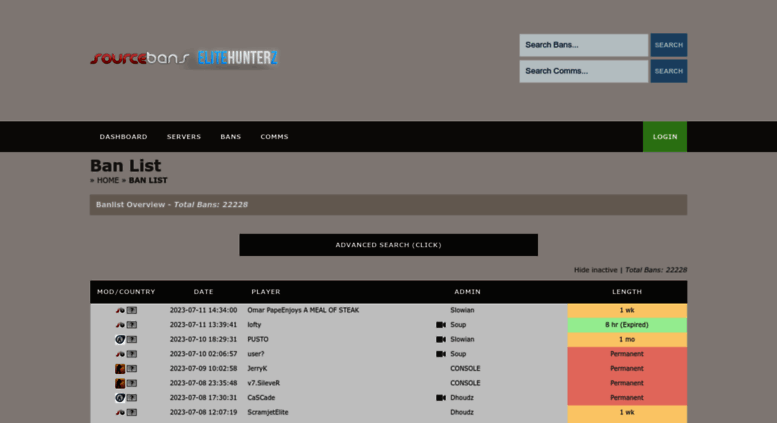Click the Admin column header
The width and height of the screenshot is (777, 423).
(x=467, y=292)
